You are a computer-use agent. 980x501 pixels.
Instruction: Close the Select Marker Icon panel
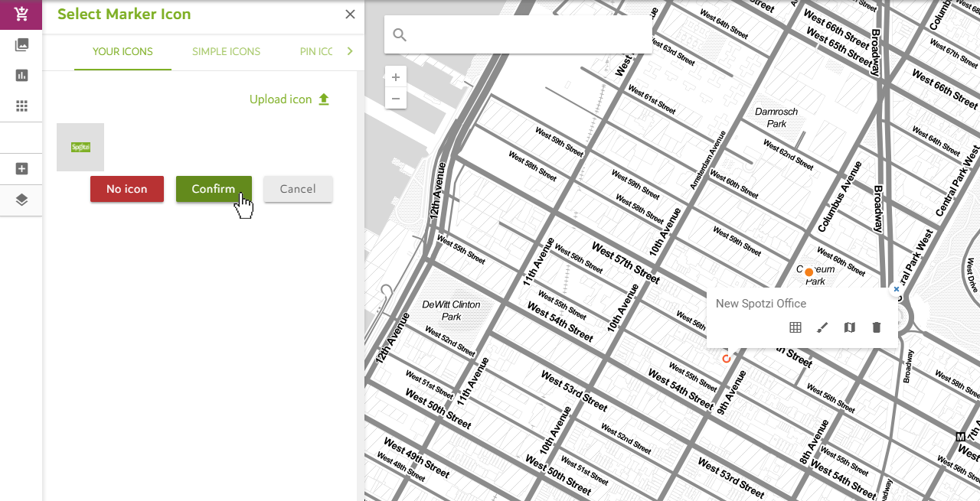point(350,14)
